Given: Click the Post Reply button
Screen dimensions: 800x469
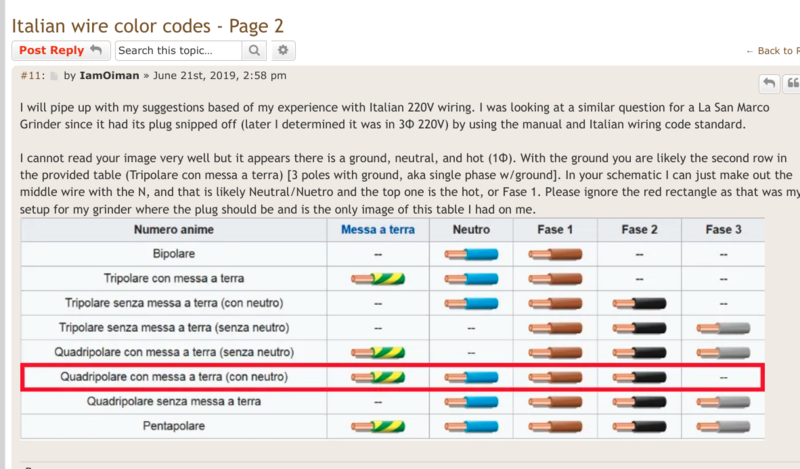Looking at the screenshot, I should coord(60,50).
